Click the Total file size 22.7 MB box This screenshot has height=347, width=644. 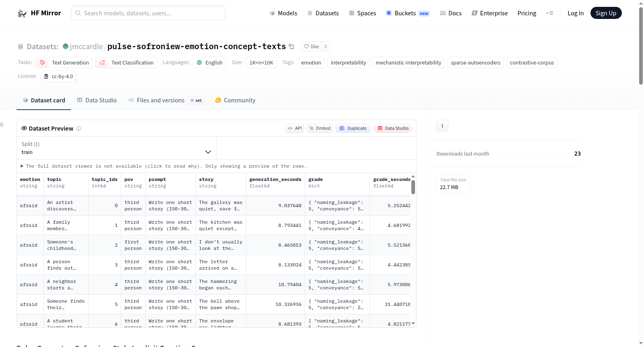(x=453, y=184)
